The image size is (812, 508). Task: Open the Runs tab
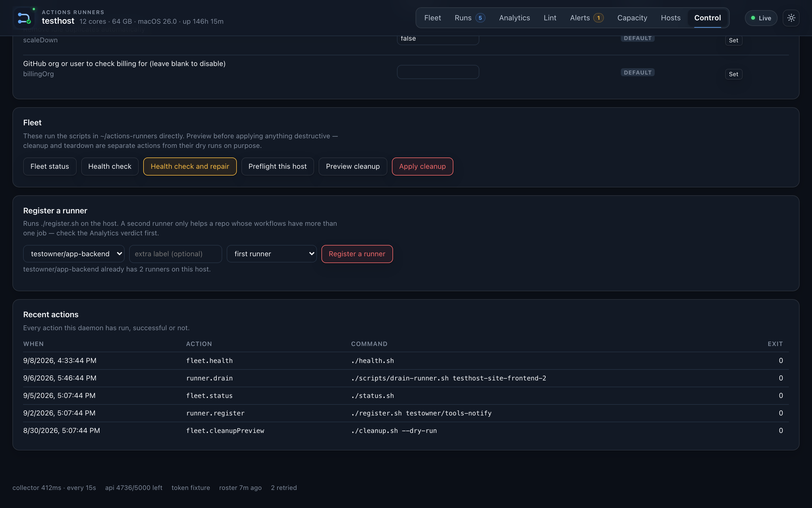click(470, 18)
